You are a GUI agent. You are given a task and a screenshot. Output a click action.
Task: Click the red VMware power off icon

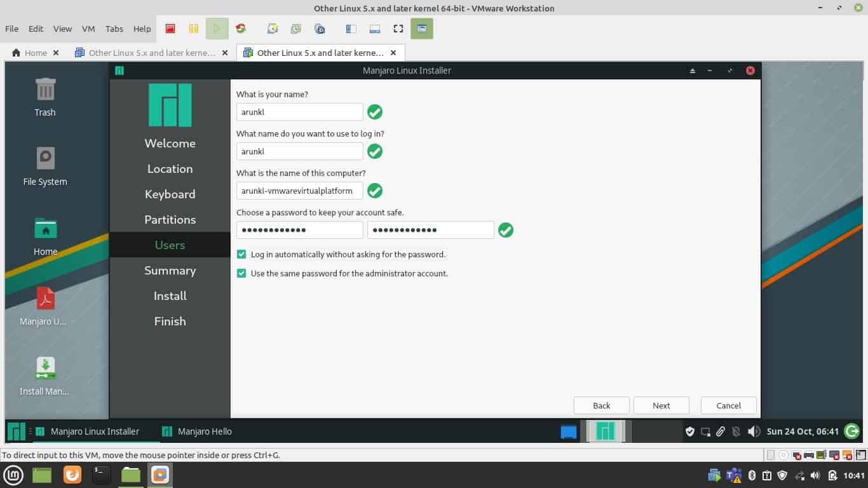pos(170,29)
